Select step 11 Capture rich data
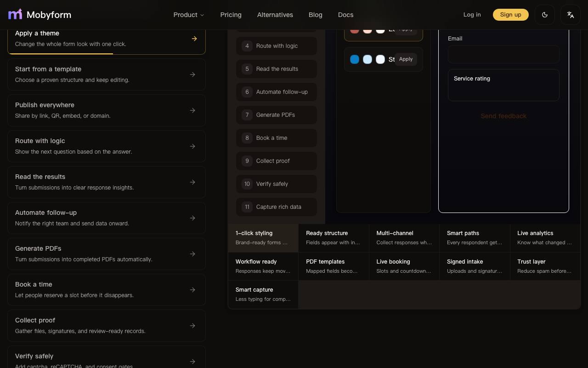 (x=277, y=207)
